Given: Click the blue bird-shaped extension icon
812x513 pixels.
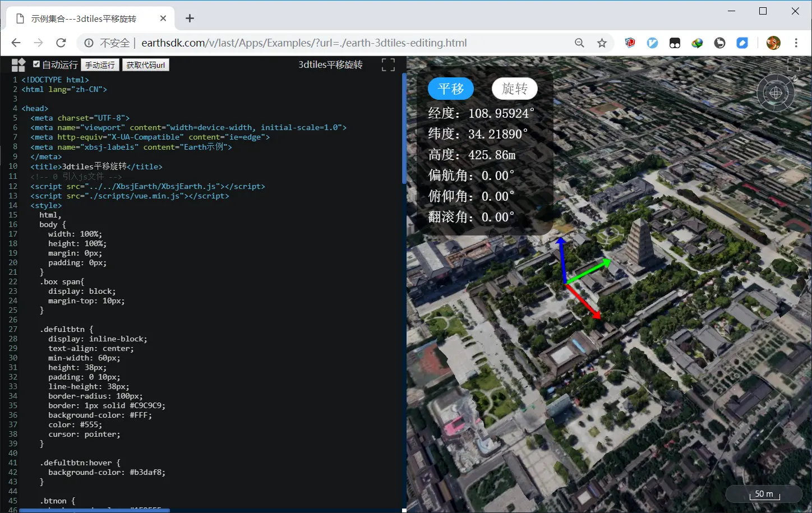Looking at the screenshot, I should click(x=652, y=43).
